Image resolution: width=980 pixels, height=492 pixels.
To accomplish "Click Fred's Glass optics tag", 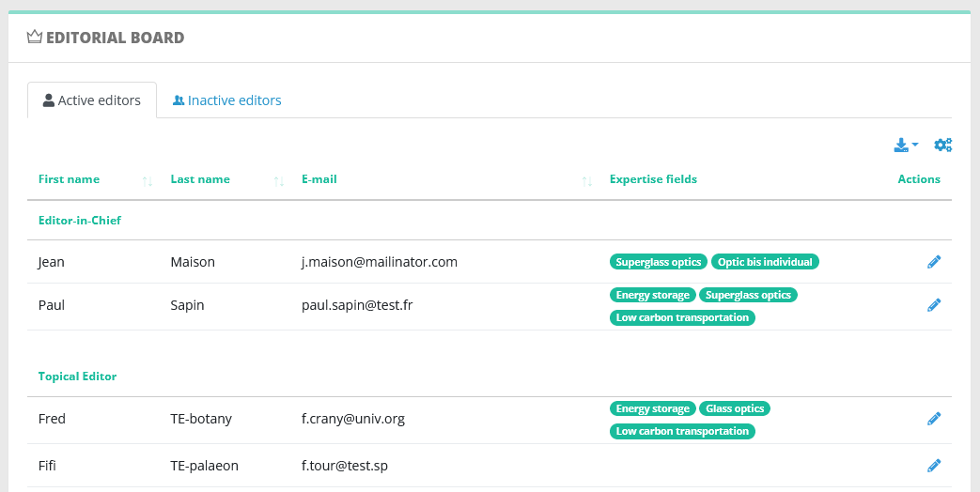I will click(735, 408).
